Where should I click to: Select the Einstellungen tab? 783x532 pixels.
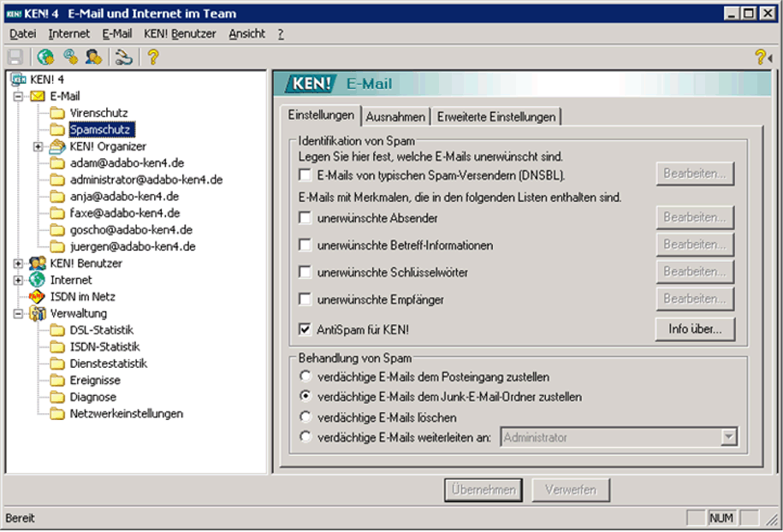click(x=321, y=115)
